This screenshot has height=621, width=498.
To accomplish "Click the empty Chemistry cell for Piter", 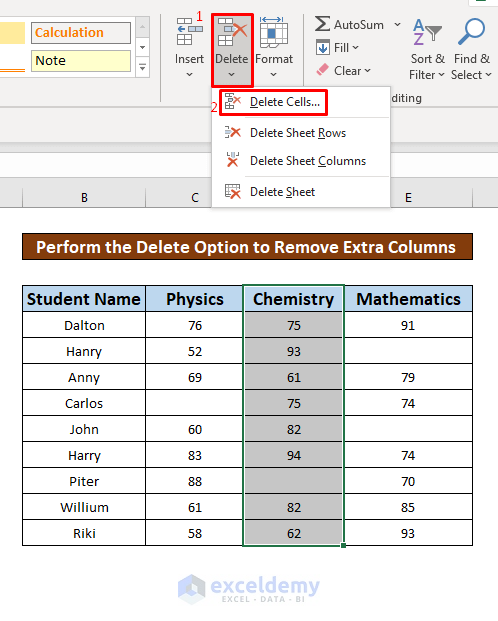I will [294, 481].
